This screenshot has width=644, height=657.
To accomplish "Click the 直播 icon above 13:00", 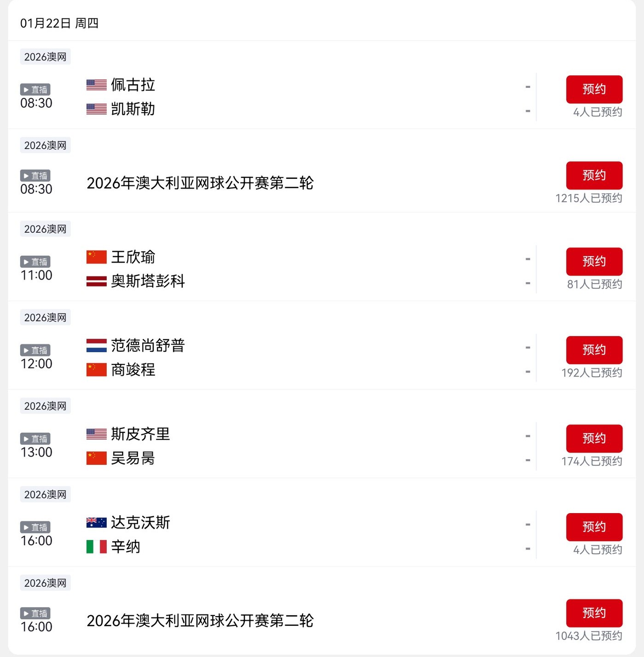I will pos(35,439).
